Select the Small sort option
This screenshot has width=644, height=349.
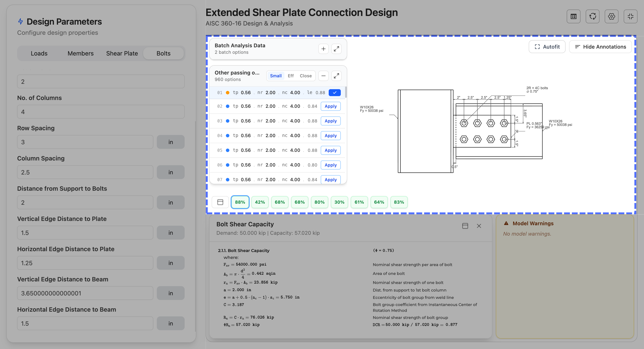click(276, 76)
